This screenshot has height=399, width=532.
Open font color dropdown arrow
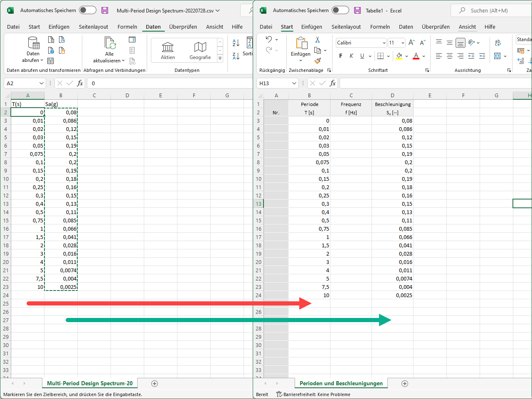pos(424,56)
